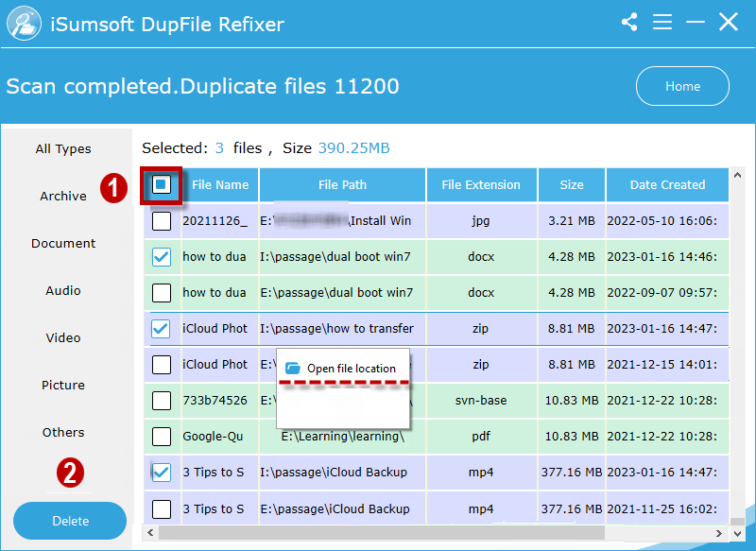Click the folder icon beside Open file location
The width and height of the screenshot is (756, 551).
coord(293,369)
